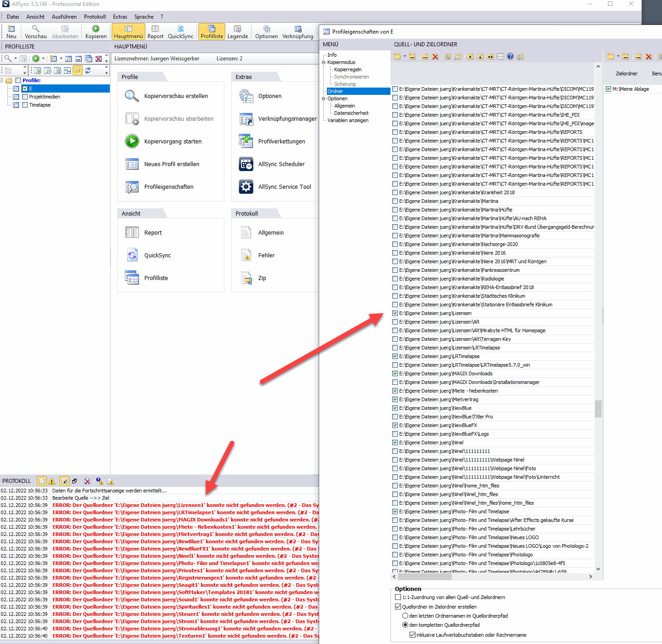Start Kopiervorgang with the green play icon
662x644 pixels.
pyautogui.click(x=132, y=141)
